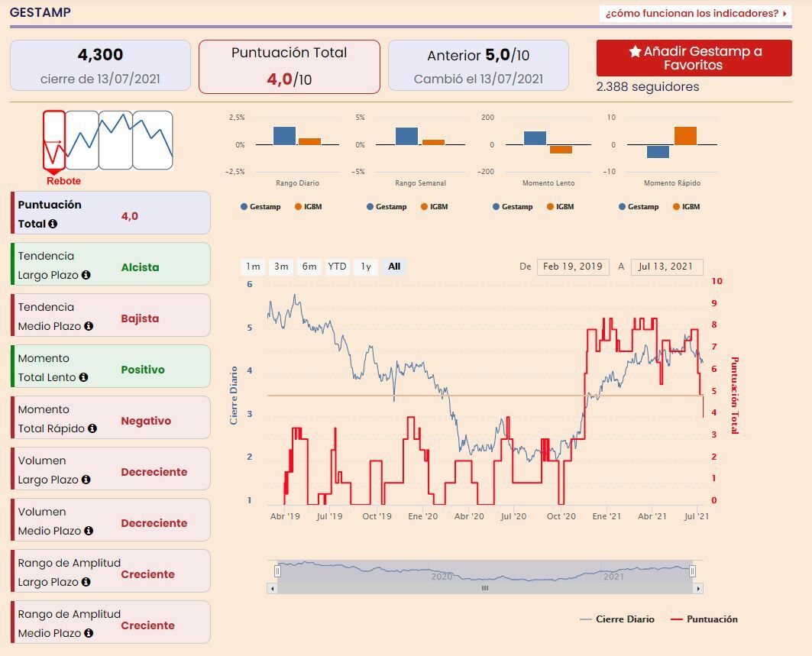Click Decreciente value for Volumen Largo Plazo
The height and width of the screenshot is (656, 812).
pyautogui.click(x=154, y=472)
